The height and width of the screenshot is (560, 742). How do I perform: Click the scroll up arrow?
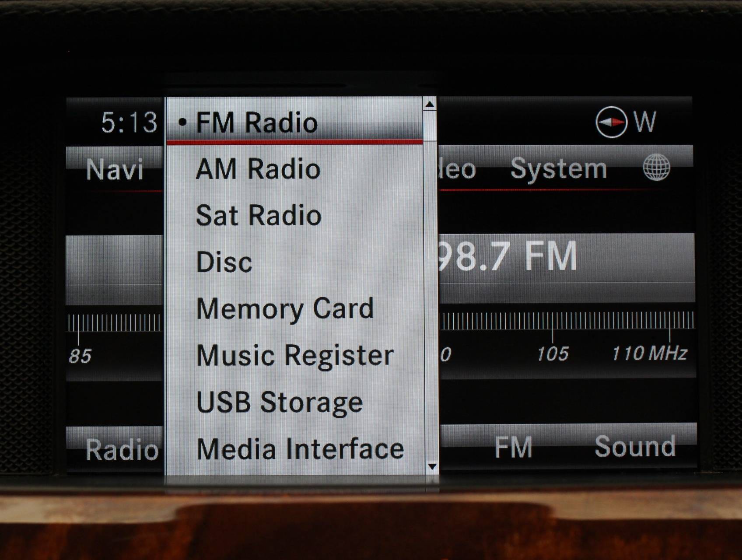click(x=430, y=105)
